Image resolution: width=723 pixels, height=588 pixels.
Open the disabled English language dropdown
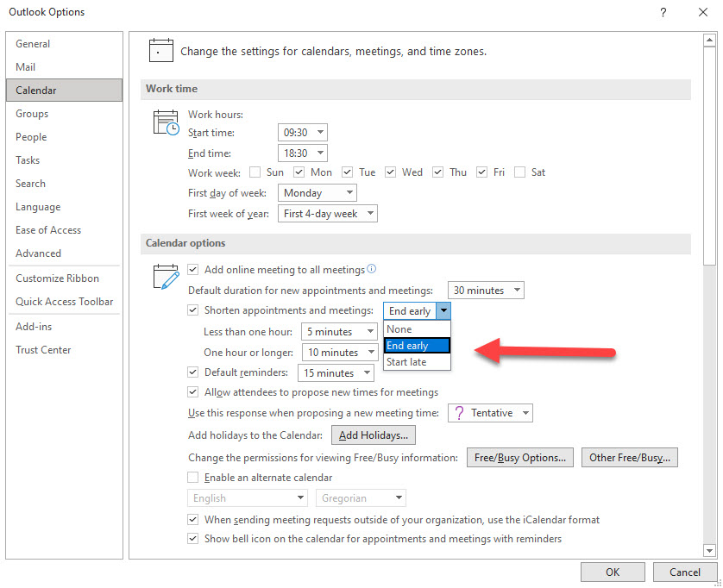(247, 498)
